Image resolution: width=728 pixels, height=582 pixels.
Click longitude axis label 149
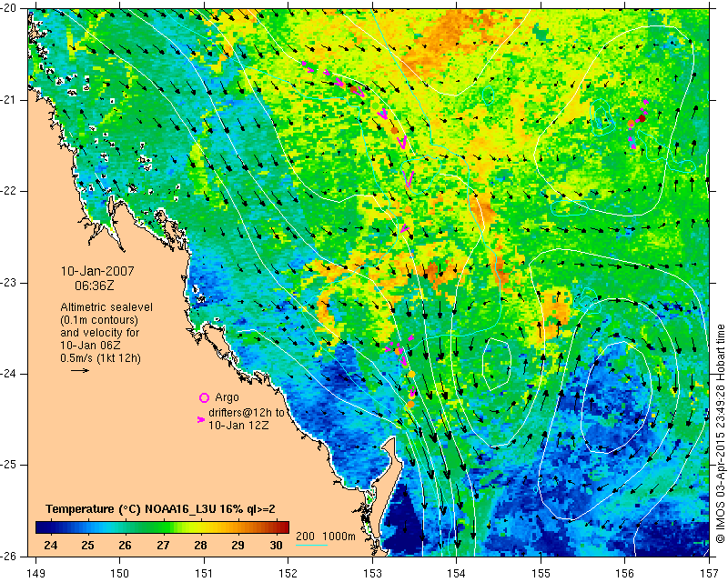coord(35,573)
